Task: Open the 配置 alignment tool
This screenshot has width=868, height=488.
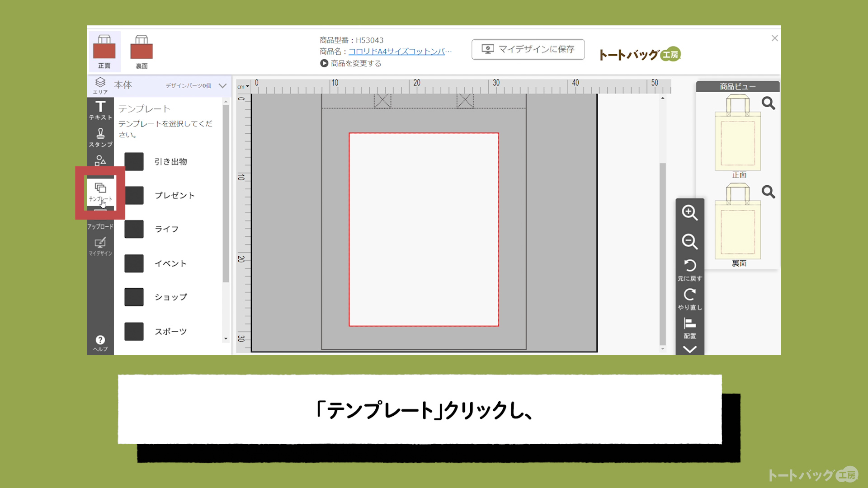Action: click(690, 328)
